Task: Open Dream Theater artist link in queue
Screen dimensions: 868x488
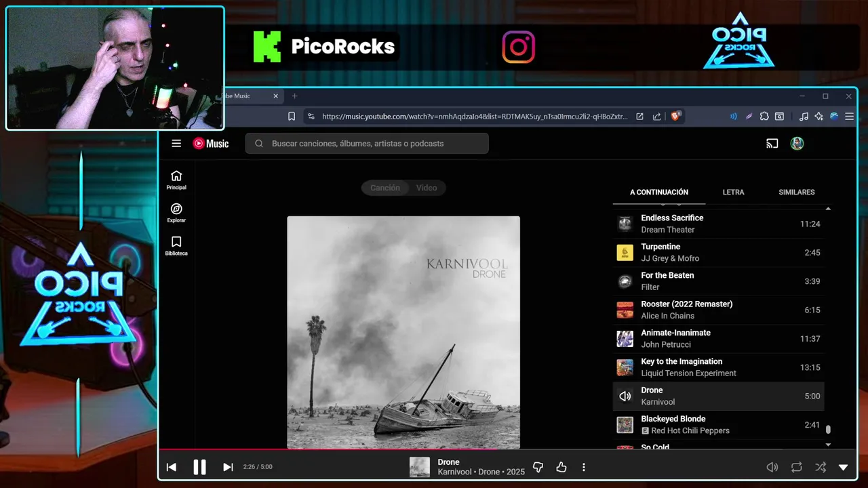Action: coord(668,230)
